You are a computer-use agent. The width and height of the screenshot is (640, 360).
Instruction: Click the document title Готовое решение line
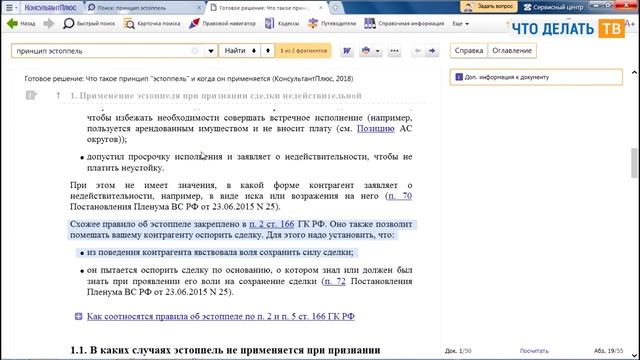[x=189, y=78]
